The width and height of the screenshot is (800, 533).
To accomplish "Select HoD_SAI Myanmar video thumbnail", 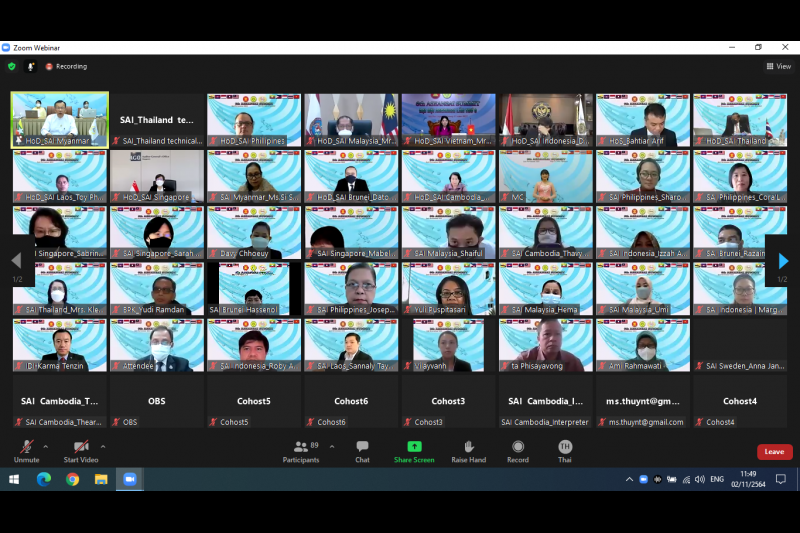I will click(59, 119).
